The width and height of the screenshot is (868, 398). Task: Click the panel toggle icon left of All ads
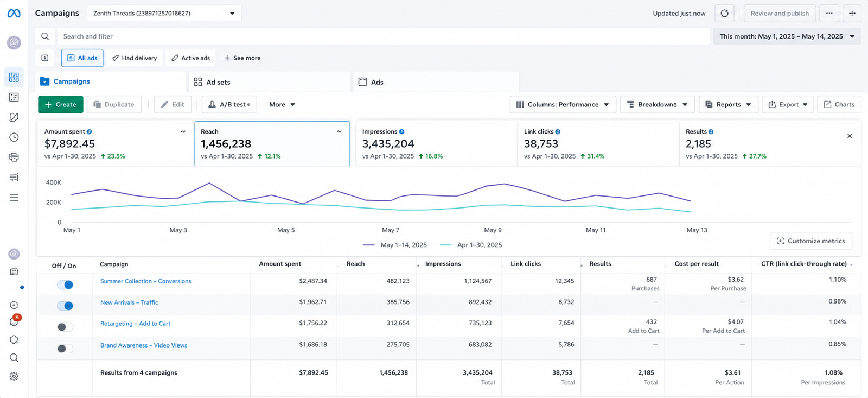(x=45, y=58)
